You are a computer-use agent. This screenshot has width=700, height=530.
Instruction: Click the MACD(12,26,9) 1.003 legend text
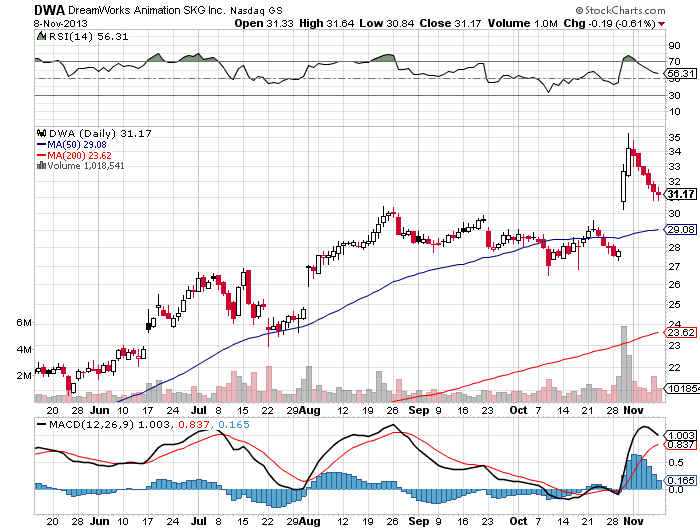point(109,425)
